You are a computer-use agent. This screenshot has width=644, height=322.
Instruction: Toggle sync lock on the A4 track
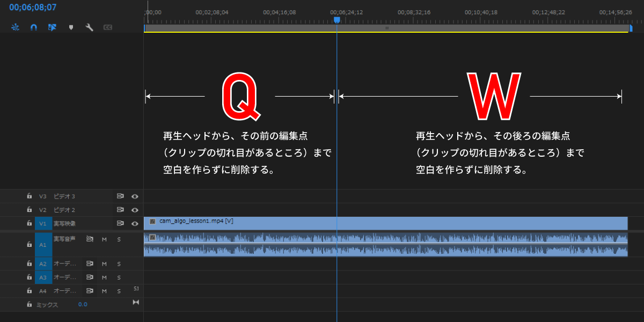click(90, 291)
